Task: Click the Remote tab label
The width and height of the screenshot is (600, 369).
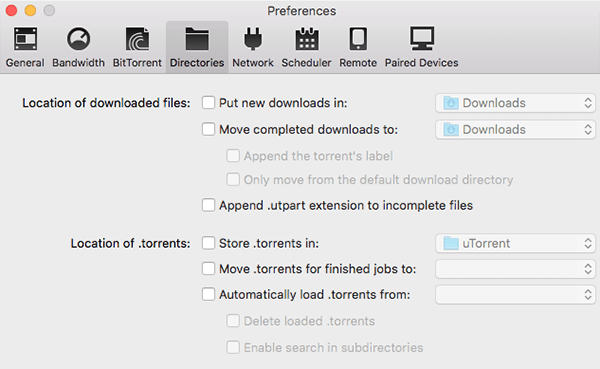Action: click(x=358, y=63)
